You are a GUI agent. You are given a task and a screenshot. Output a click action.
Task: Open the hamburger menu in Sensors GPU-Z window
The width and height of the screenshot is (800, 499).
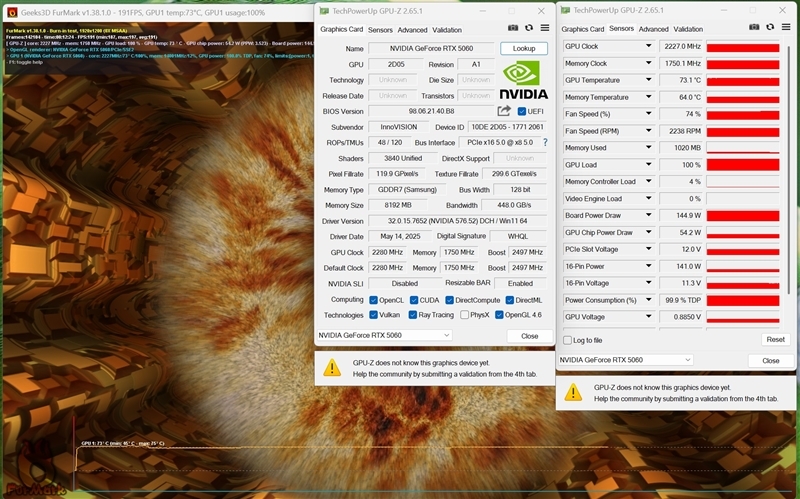[786, 27]
